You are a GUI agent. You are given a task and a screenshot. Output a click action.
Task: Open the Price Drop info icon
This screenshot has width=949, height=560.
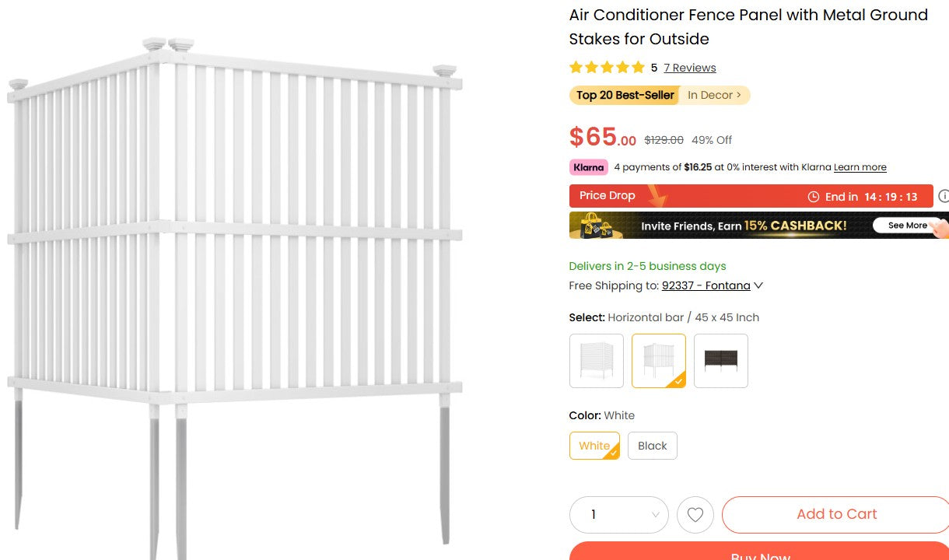point(944,196)
